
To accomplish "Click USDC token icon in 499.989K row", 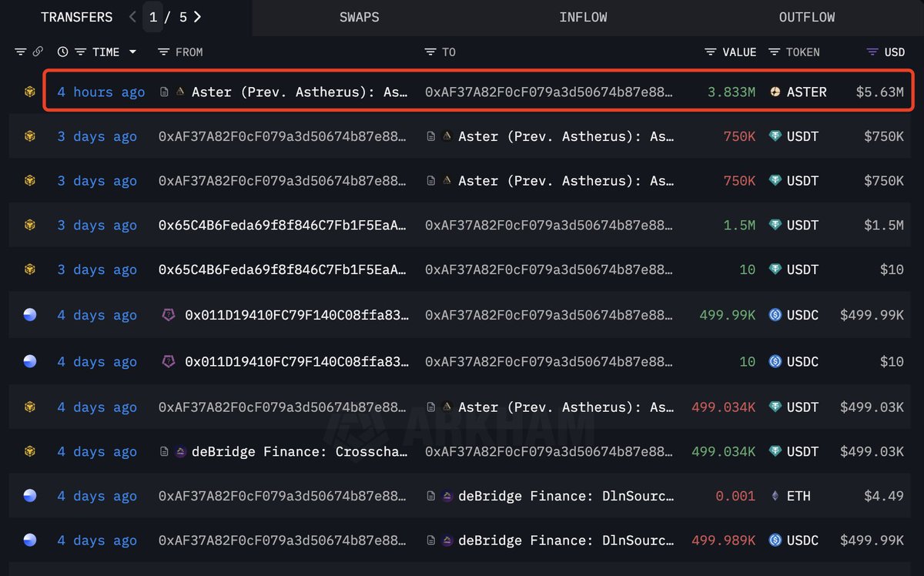I will click(x=775, y=541).
